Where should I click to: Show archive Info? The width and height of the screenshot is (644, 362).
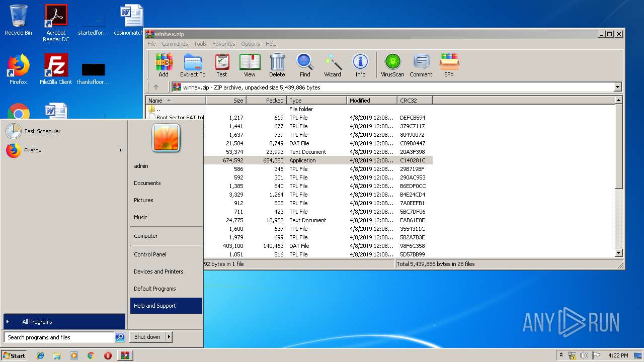(360, 65)
